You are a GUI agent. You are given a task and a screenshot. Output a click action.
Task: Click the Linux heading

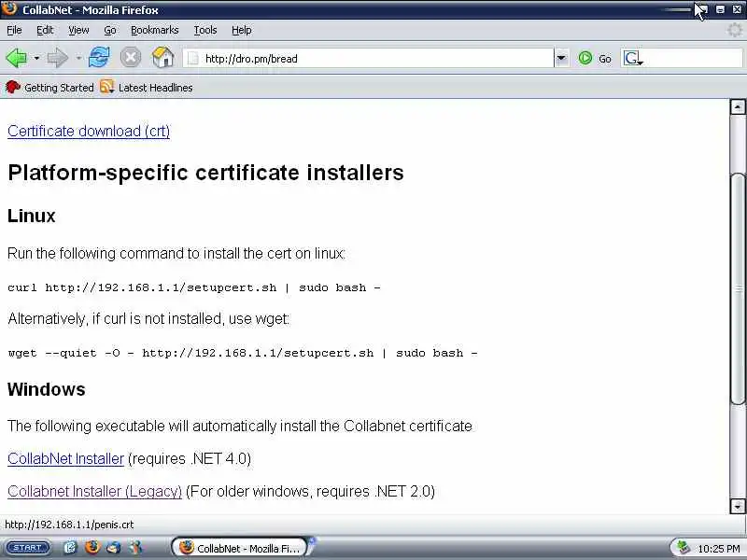click(x=32, y=216)
